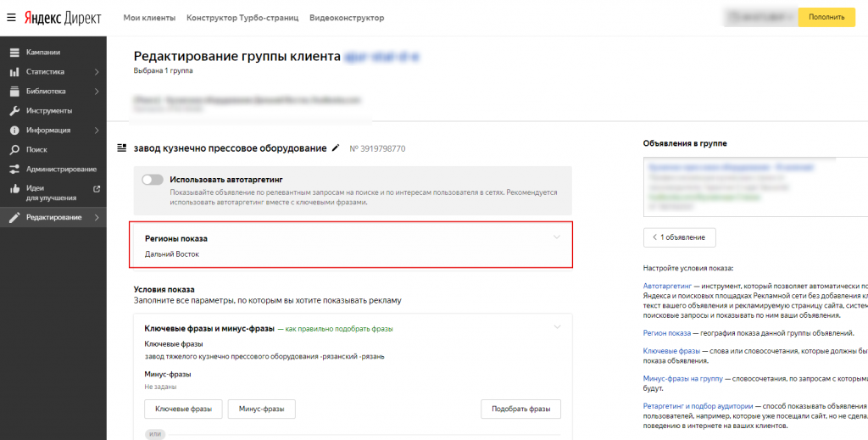Viewport: 868px width, 440px height.
Task: Click the Ключевые фразы button
Action: point(183,409)
